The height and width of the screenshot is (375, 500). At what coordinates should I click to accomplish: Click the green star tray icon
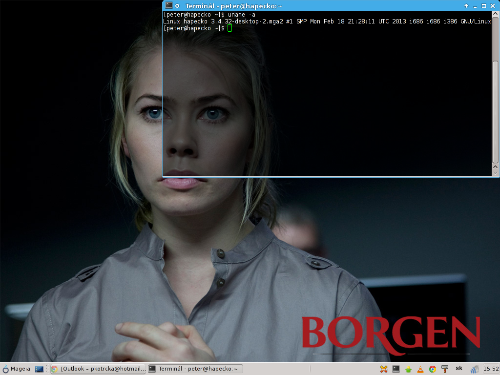pyautogui.click(x=408, y=369)
